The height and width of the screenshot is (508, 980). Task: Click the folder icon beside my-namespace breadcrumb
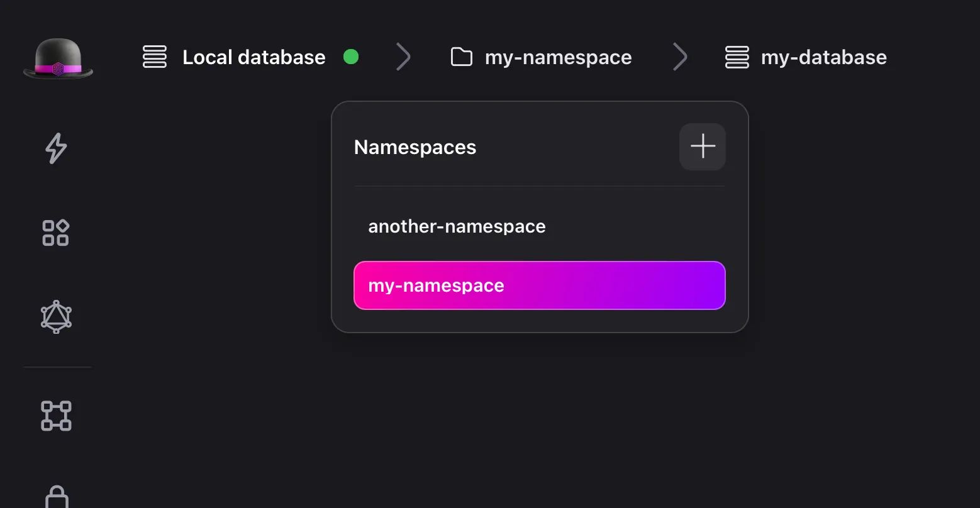tap(461, 57)
